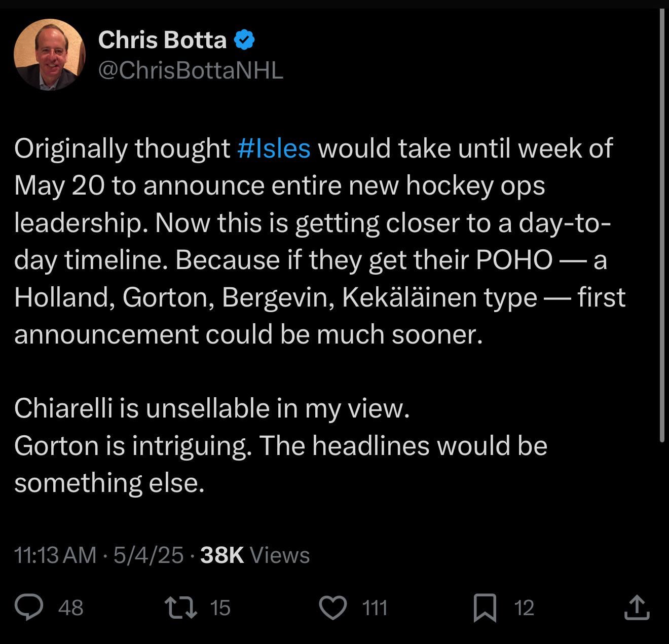
Task: Open Chris Botta's profile picture
Action: tap(49, 54)
